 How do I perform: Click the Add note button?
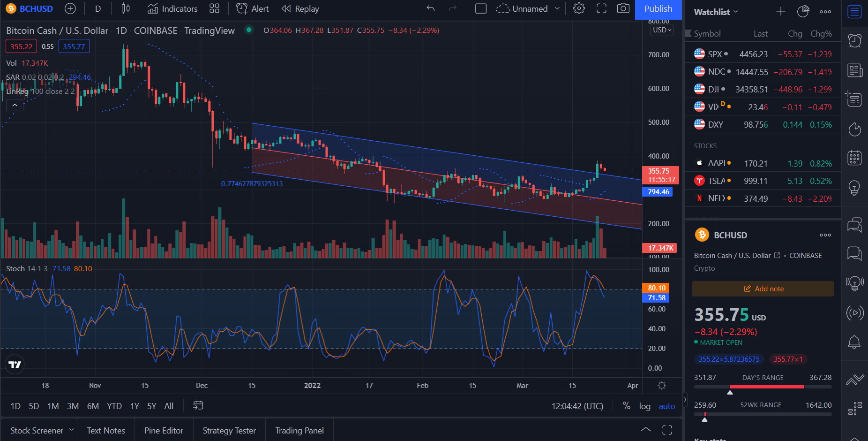pyautogui.click(x=763, y=289)
